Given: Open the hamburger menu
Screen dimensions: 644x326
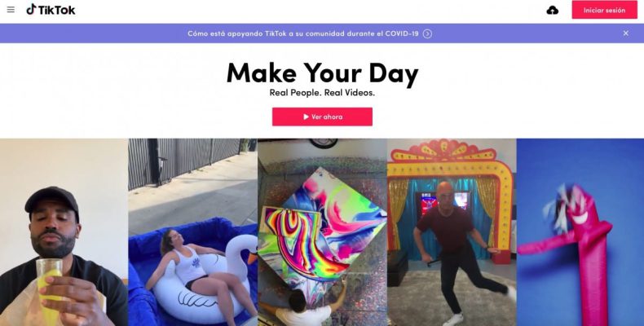Looking at the screenshot, I should click(11, 10).
